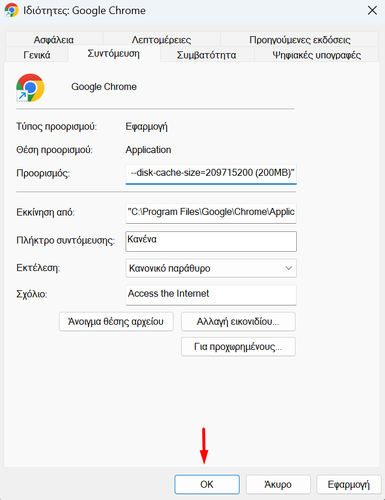
Task: Select the Συντόμευση tab
Action: click(114, 54)
